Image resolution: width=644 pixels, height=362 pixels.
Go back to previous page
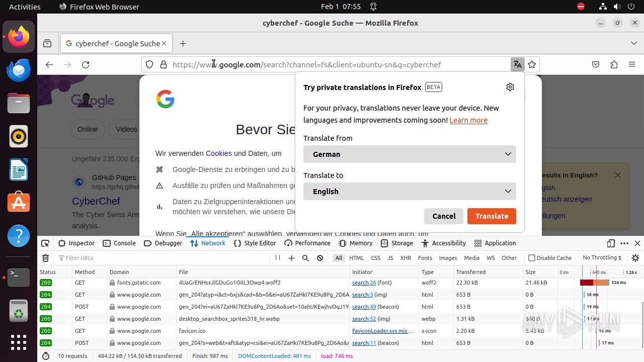point(49,64)
